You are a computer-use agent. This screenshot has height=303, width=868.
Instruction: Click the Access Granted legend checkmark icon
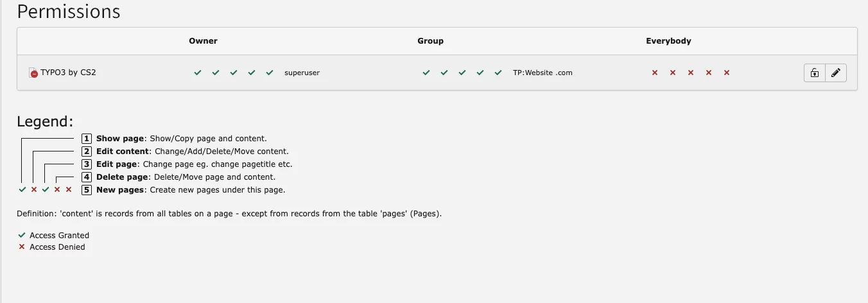(x=22, y=236)
